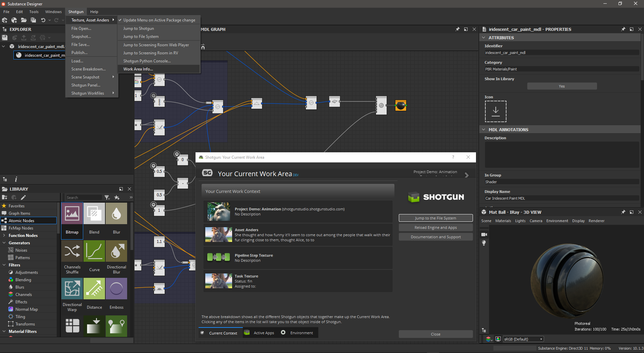
Task: Toggle the 3D view camera icon
Action: [484, 235]
